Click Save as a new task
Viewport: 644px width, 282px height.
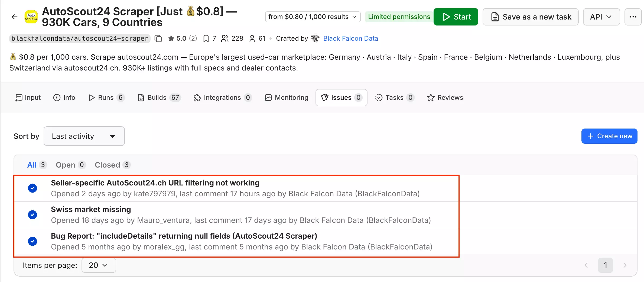point(531,17)
